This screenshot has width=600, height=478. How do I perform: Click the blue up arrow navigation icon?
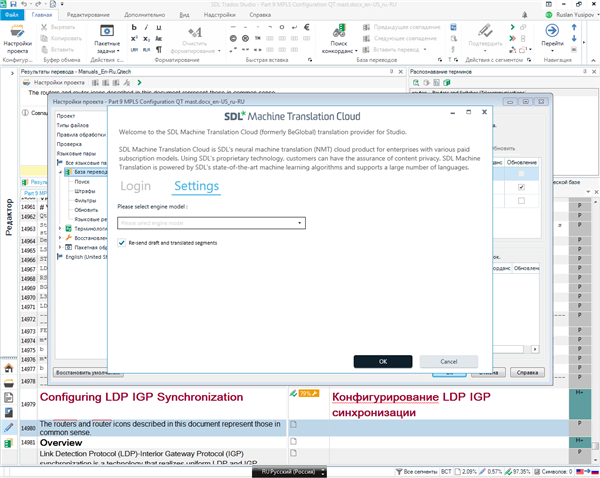tap(574, 27)
